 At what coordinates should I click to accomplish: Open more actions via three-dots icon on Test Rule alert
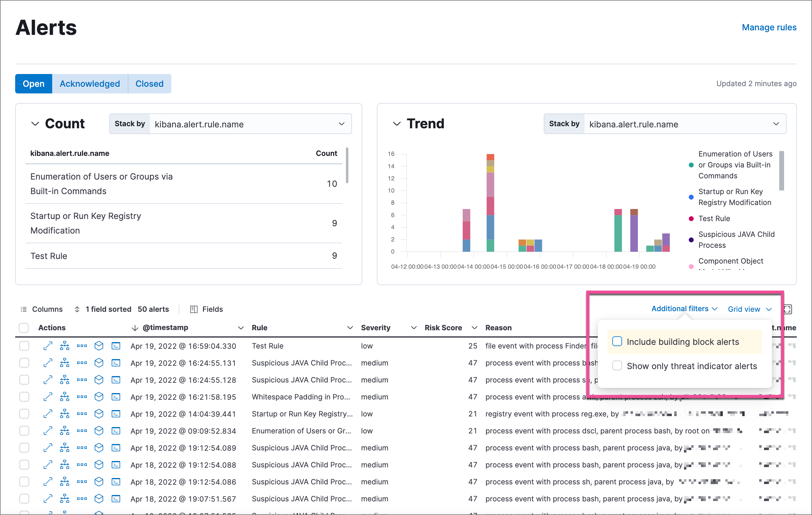click(82, 346)
